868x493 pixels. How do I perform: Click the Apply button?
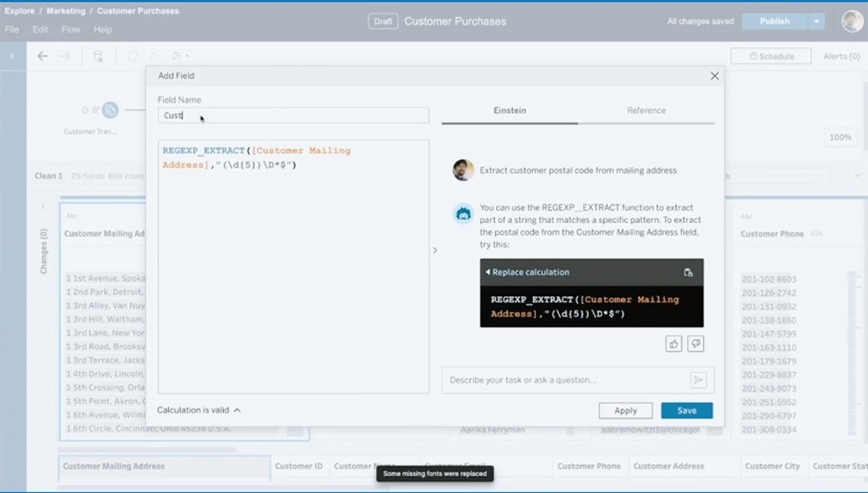[626, 411]
